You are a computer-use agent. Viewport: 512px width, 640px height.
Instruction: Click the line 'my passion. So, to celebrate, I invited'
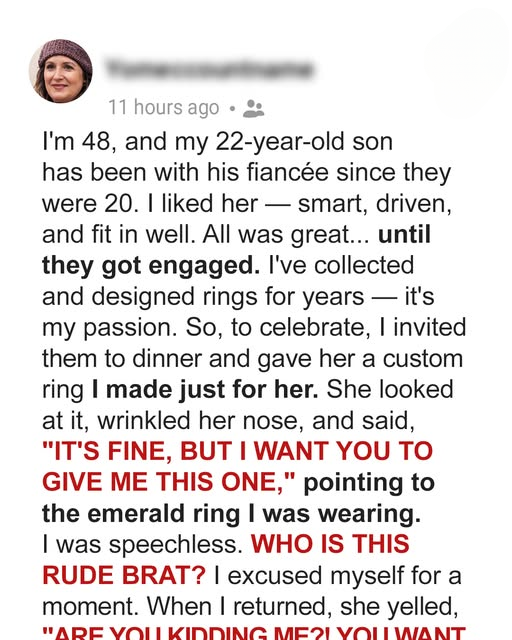[254, 328]
